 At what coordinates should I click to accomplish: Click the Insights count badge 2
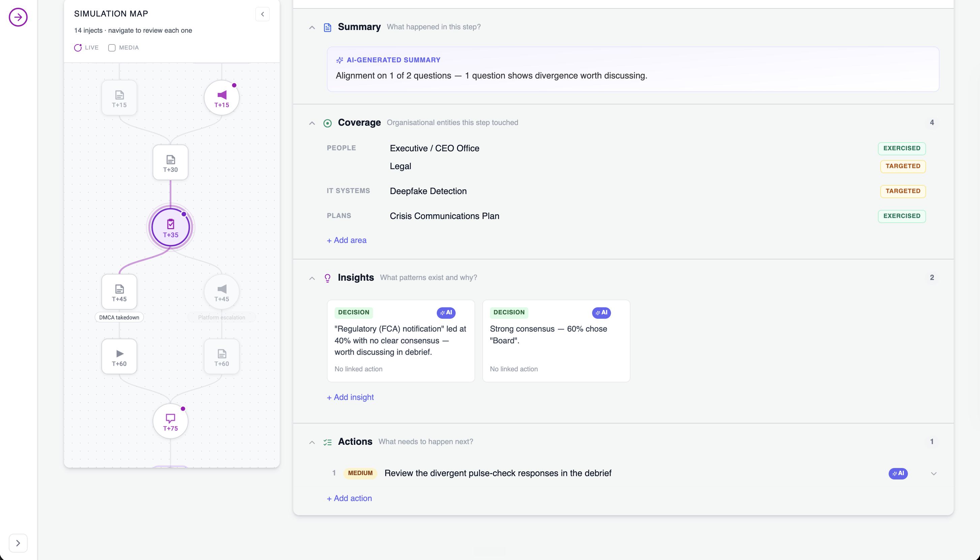tap(932, 277)
